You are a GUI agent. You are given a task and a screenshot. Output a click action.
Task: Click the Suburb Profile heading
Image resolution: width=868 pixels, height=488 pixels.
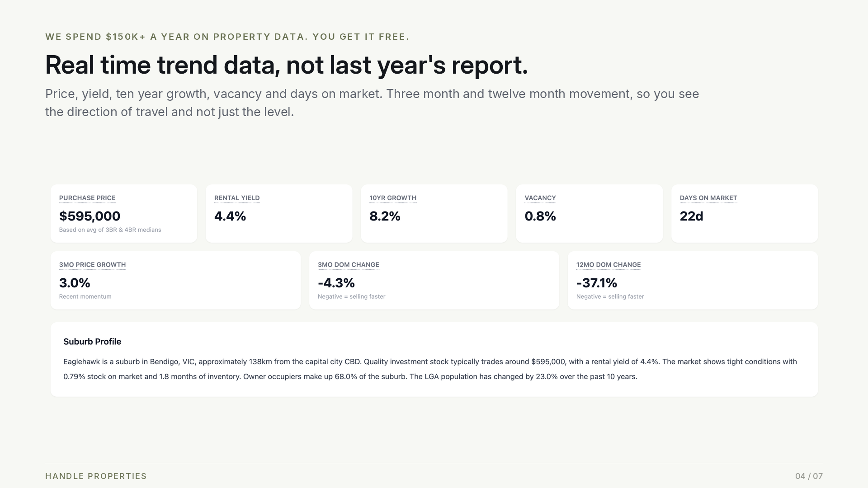point(92,342)
